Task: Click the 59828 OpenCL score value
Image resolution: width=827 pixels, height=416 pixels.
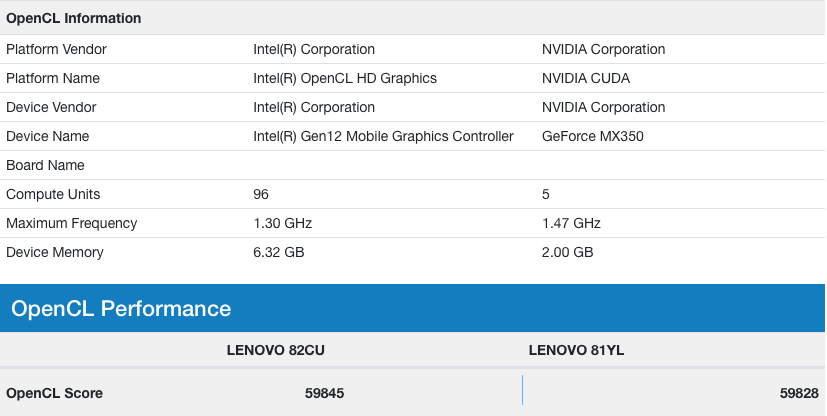Action: (799, 393)
